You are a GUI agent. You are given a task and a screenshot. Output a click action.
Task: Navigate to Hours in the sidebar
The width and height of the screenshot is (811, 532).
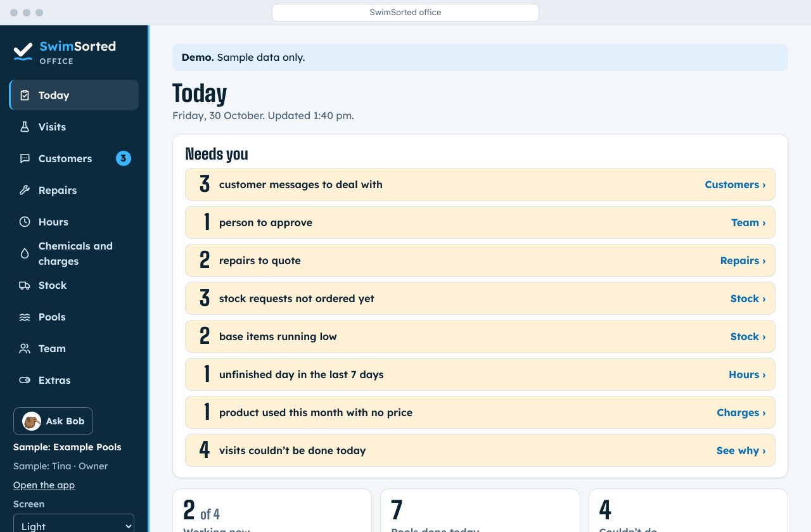click(x=74, y=222)
